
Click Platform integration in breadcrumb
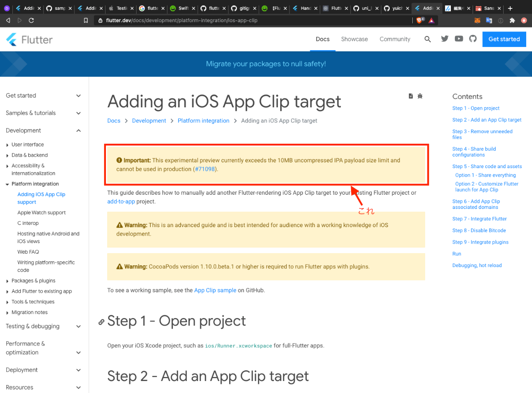[203, 121]
